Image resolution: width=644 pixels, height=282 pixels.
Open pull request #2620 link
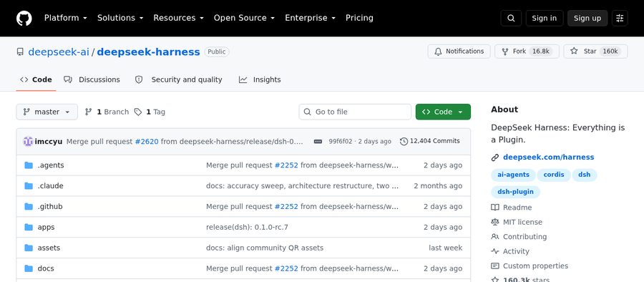(x=147, y=142)
